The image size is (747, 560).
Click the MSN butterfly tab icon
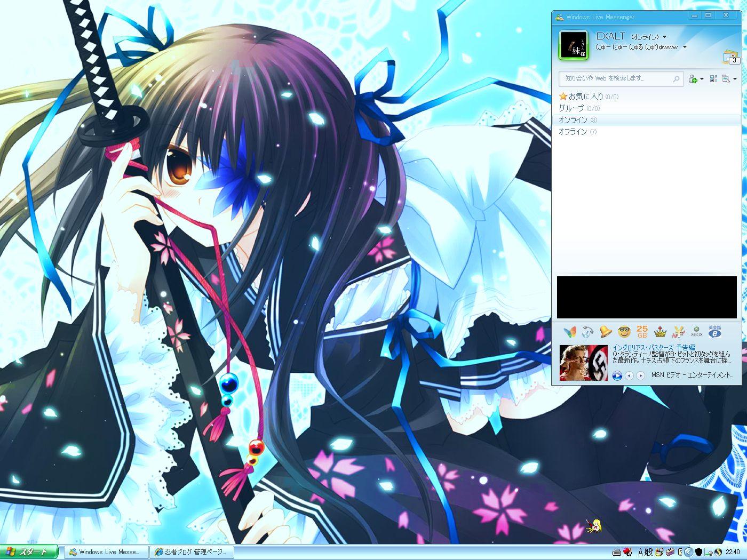(570, 332)
